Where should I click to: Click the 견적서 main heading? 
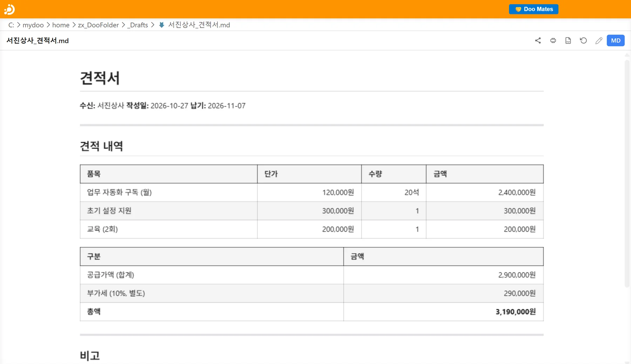point(100,78)
